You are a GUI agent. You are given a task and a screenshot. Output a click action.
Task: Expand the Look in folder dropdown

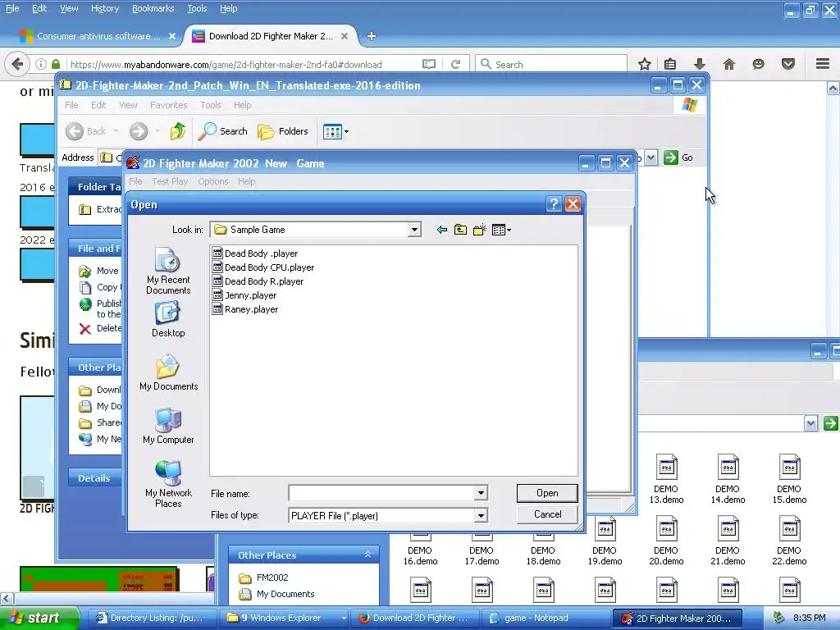click(414, 230)
